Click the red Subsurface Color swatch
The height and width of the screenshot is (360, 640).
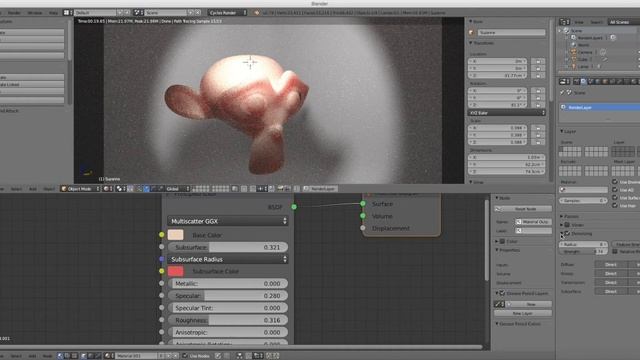(x=176, y=271)
